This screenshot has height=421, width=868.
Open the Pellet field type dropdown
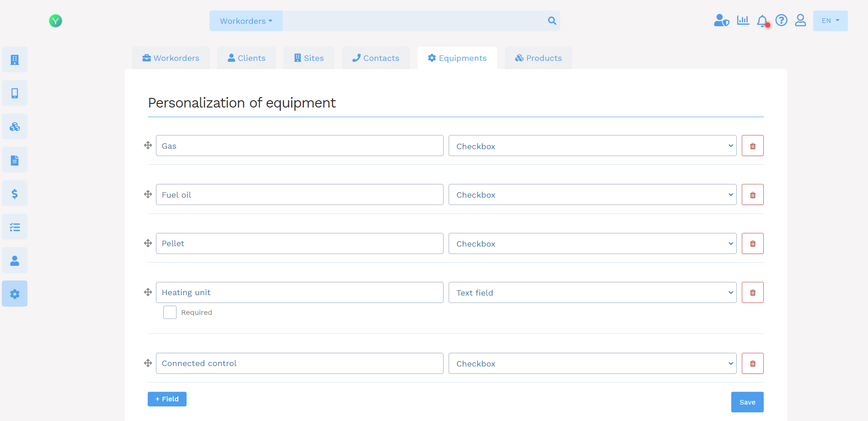coord(592,243)
